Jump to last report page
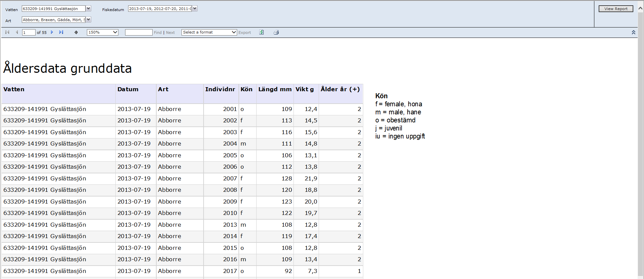 61,32
